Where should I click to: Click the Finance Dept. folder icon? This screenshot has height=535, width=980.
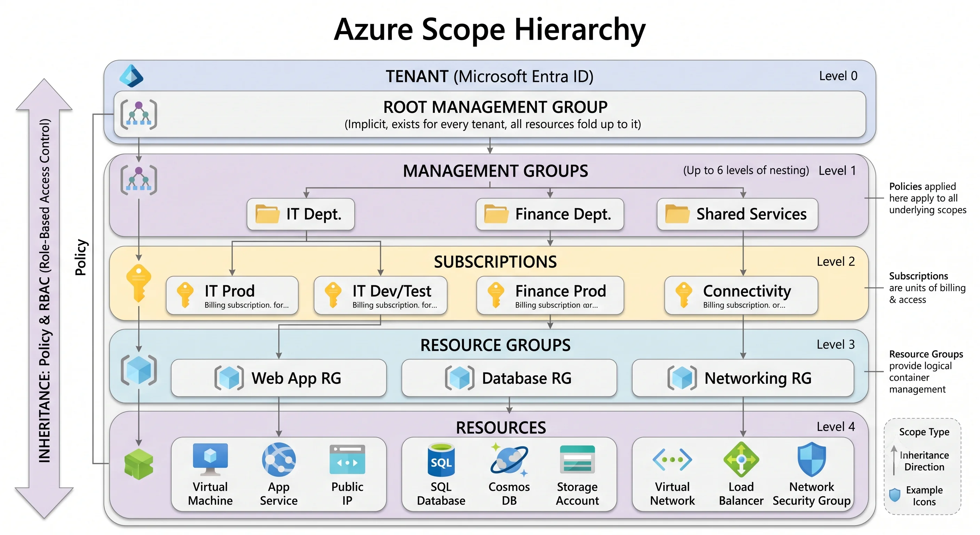496,214
